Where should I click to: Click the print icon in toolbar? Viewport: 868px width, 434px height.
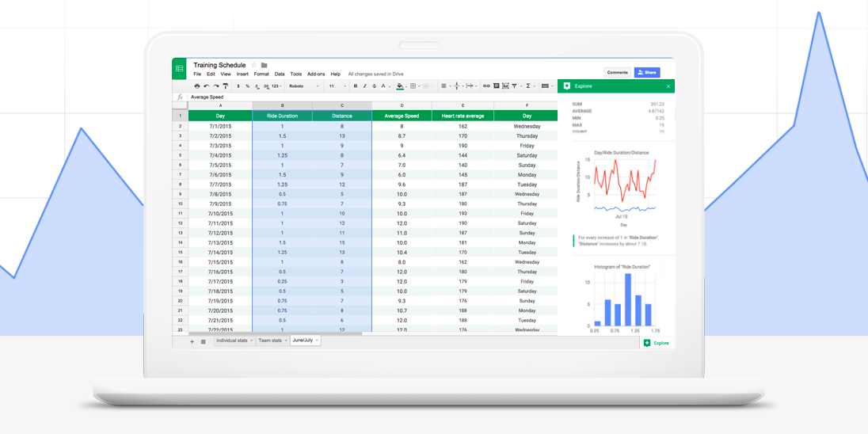197,86
